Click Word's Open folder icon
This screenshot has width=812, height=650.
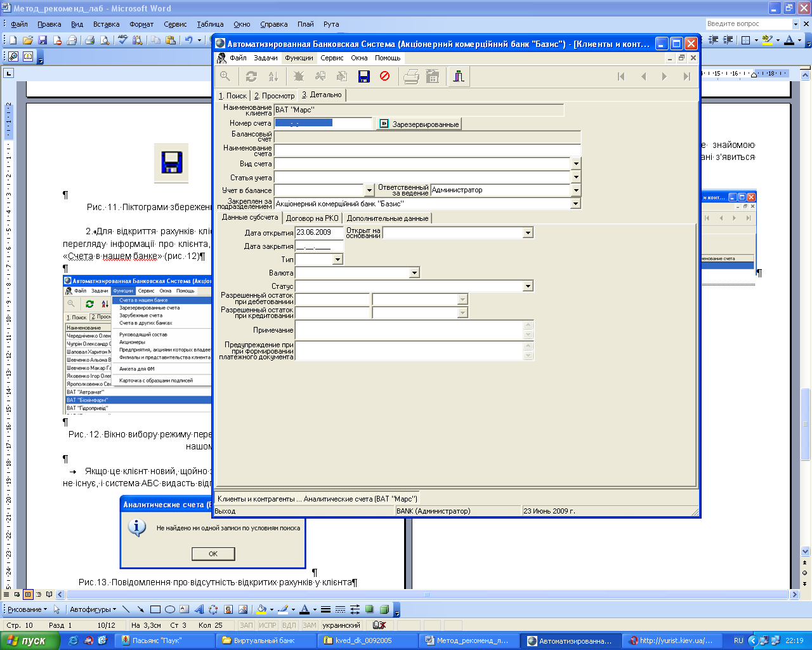point(28,40)
